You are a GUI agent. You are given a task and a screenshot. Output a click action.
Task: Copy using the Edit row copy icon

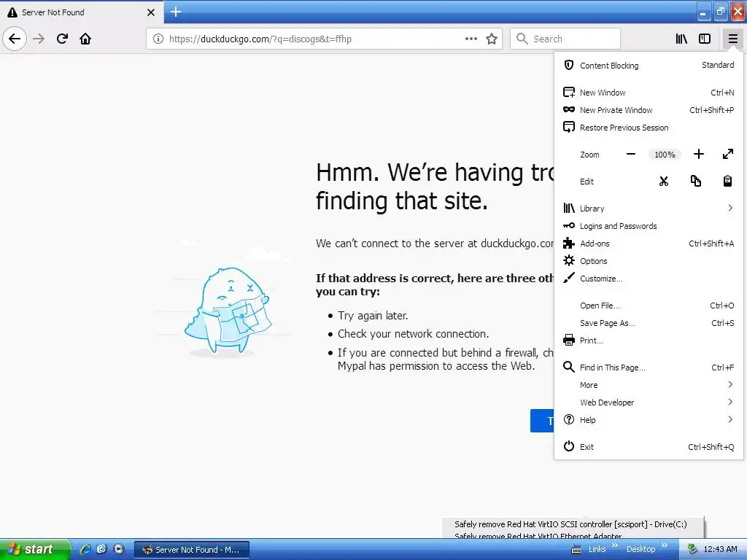click(x=695, y=182)
